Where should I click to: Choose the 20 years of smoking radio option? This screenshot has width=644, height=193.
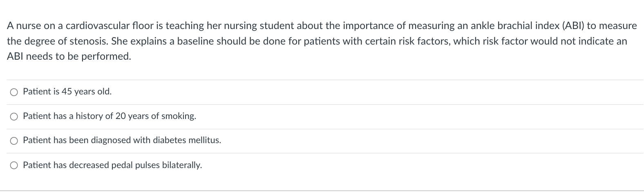coord(14,117)
